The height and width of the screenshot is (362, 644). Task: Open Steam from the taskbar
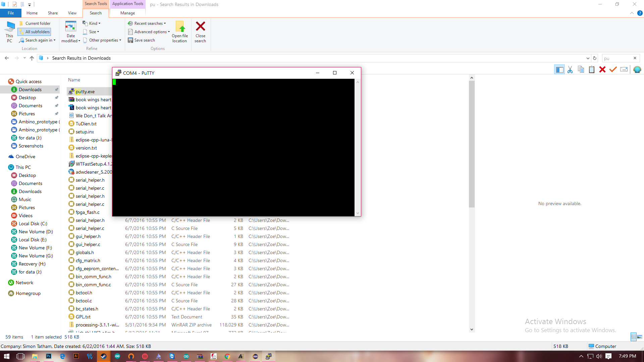click(x=104, y=356)
